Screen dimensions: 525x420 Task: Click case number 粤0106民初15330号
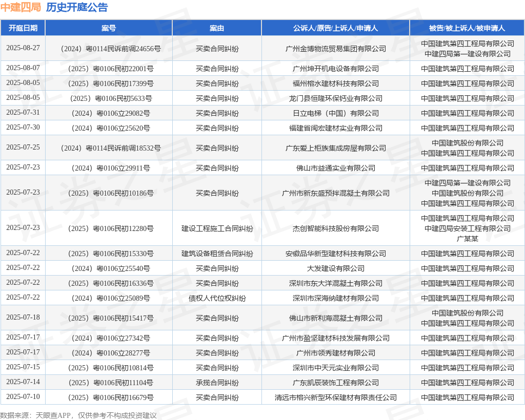(x=111, y=254)
